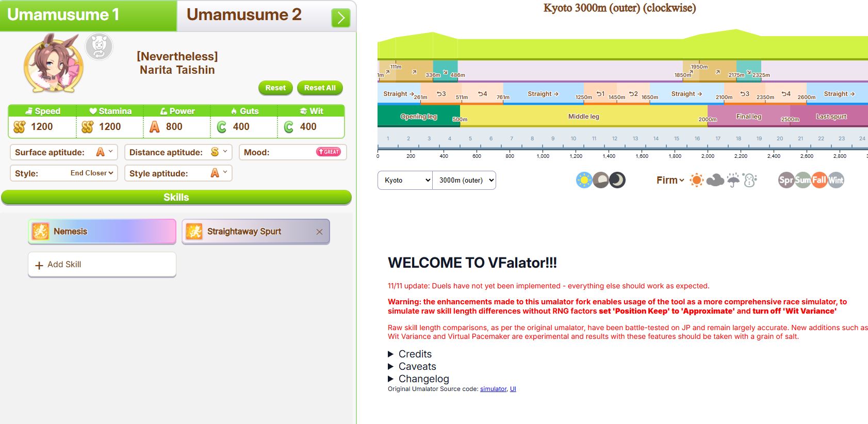Click Wit C rank icon
This screenshot has height=424, width=868.
point(289,127)
